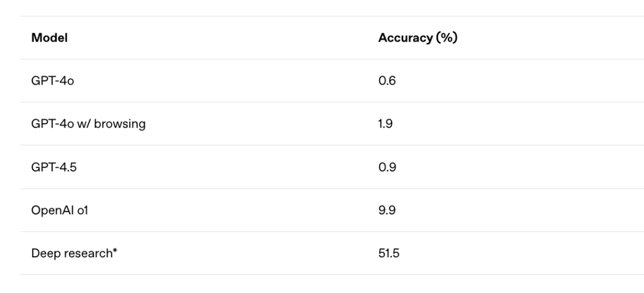Click the Model column header
Screen dimensions: 644x293
tap(49, 38)
